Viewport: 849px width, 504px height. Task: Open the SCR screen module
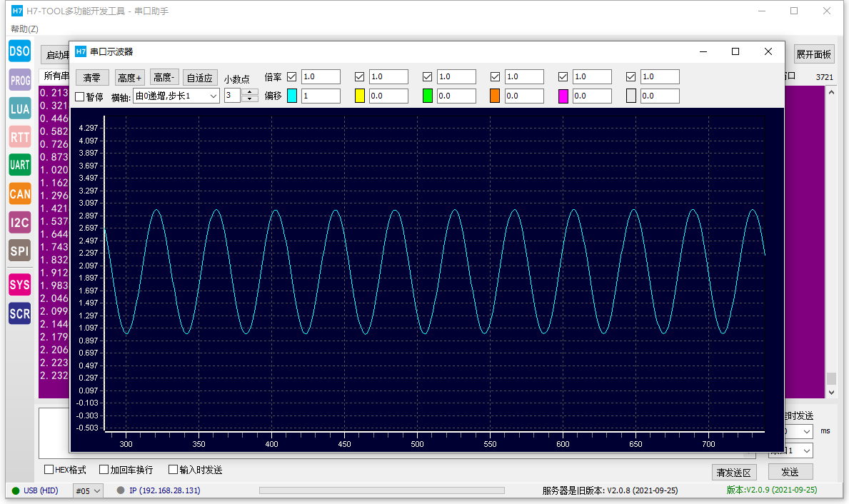pos(19,313)
